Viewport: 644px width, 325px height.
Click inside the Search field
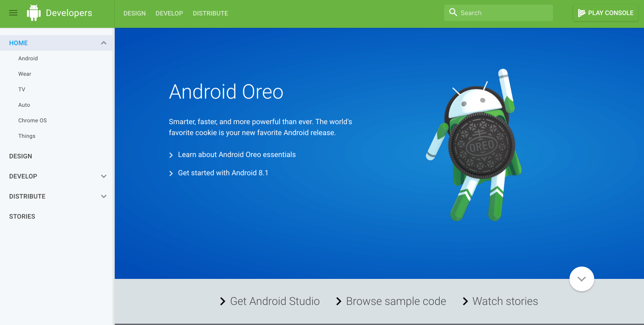pyautogui.click(x=498, y=12)
